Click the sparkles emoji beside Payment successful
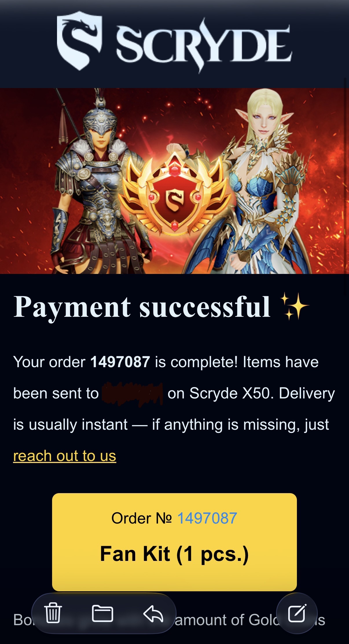349x644 pixels. (295, 306)
